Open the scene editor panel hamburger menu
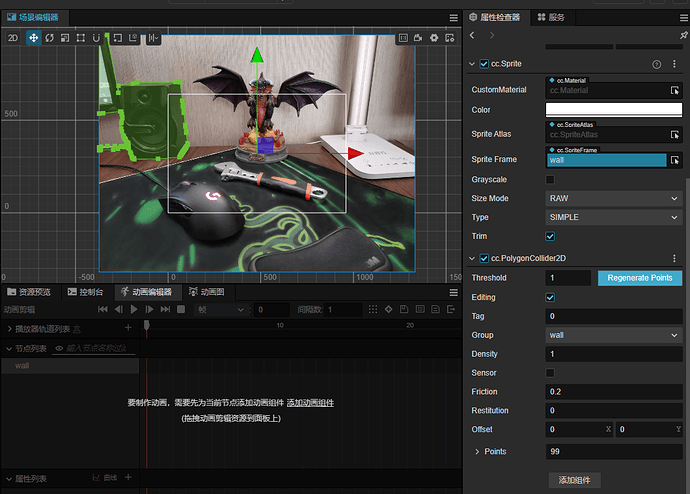690x494 pixels. 454,18
